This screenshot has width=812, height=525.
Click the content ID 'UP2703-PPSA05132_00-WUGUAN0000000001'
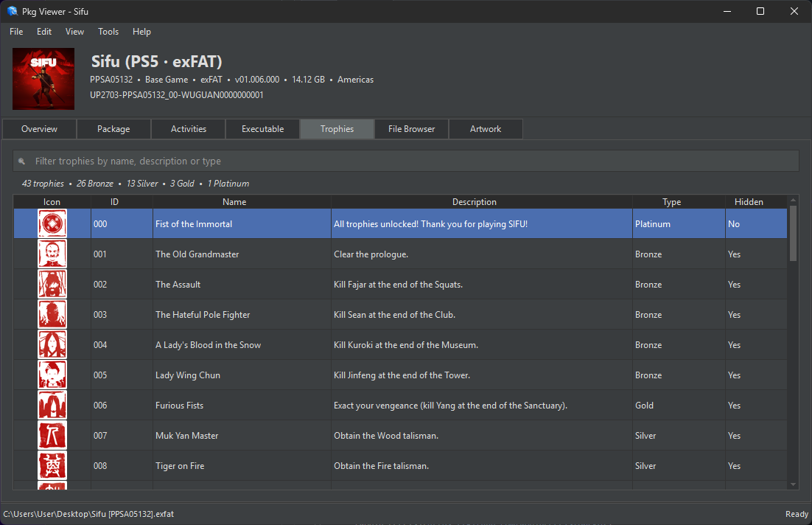coord(177,95)
